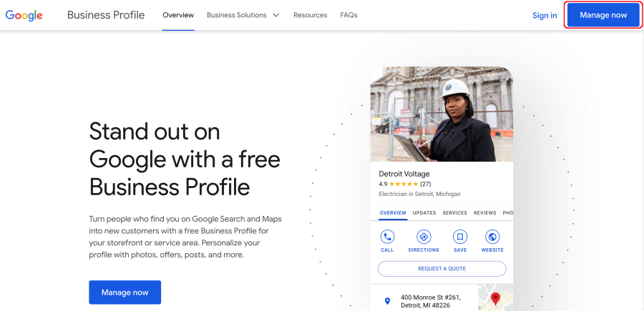Switch to the Services tab in the profile card

454,213
